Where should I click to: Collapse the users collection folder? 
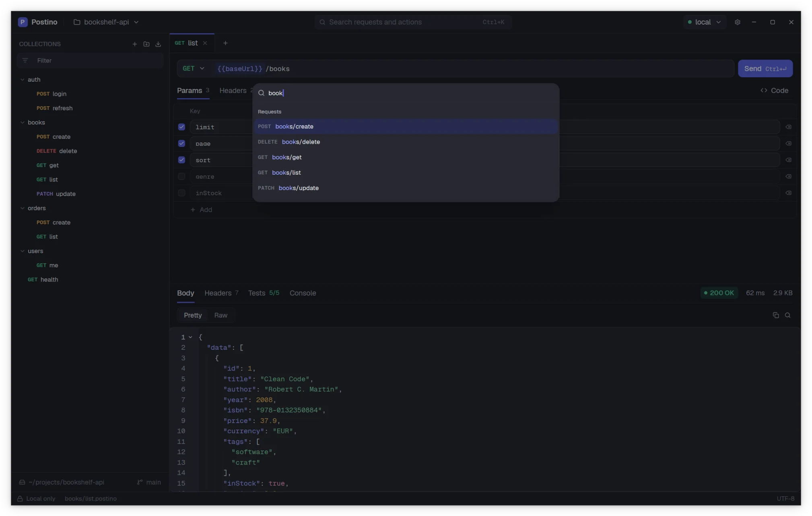click(23, 251)
